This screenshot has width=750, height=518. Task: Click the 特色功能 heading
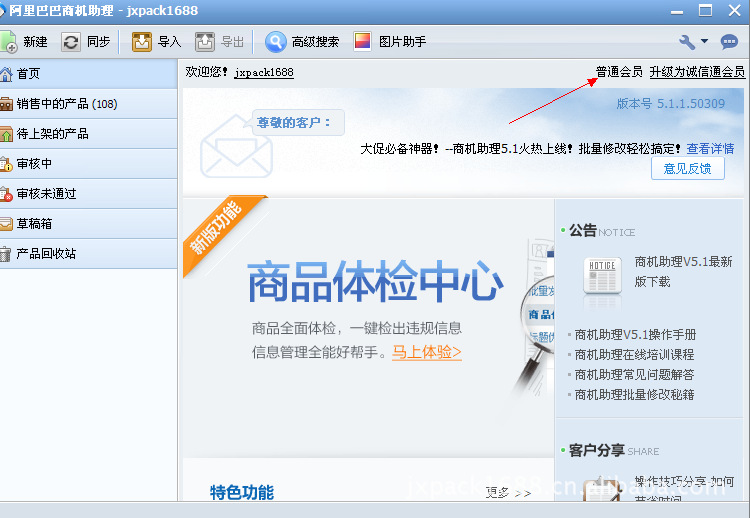tap(242, 492)
